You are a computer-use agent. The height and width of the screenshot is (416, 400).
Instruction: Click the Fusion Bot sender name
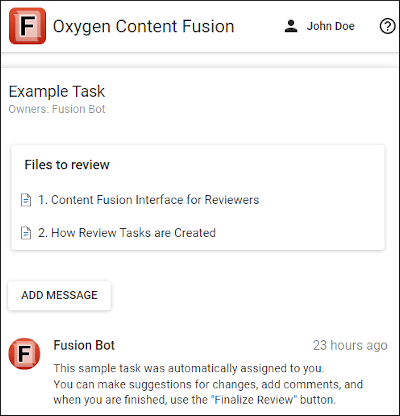coord(84,345)
